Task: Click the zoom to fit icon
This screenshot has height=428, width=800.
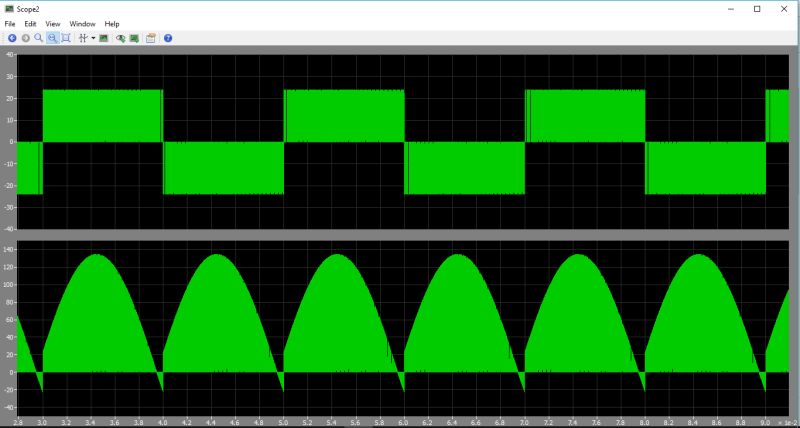Action: (x=66, y=38)
